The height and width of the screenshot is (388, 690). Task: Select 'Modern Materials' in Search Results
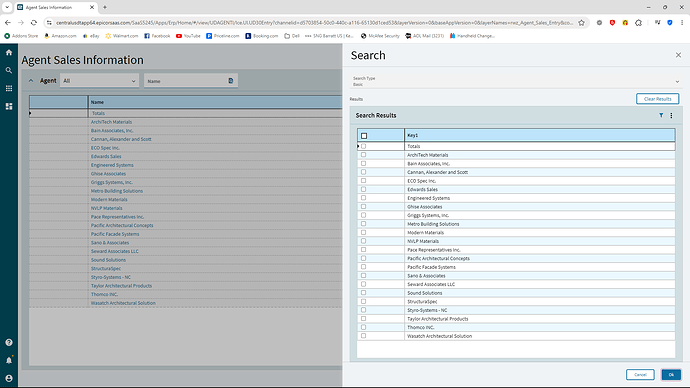point(425,232)
